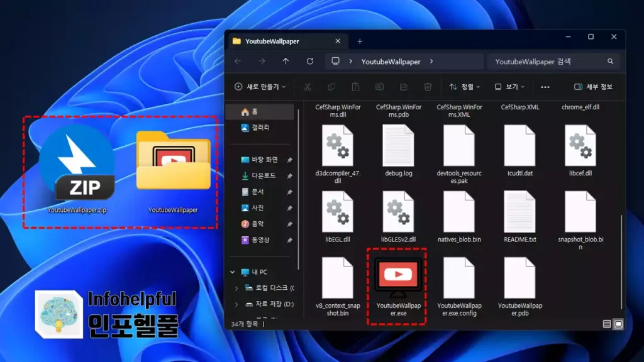Click the Rename toolbar icon
The image size is (644, 362).
coord(379,87)
